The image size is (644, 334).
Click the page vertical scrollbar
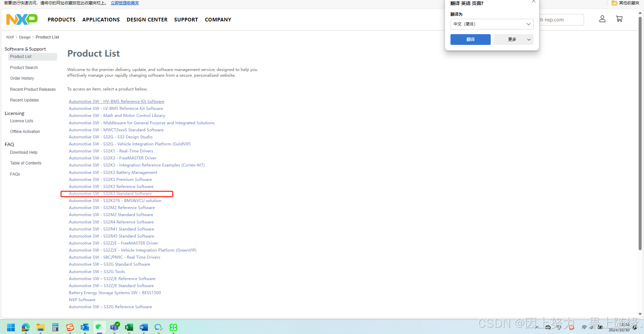pos(640,134)
